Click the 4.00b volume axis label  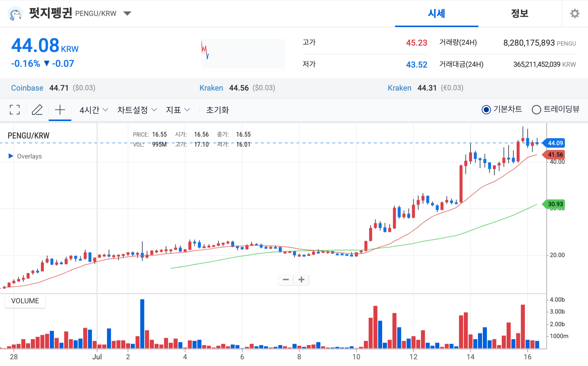(557, 300)
